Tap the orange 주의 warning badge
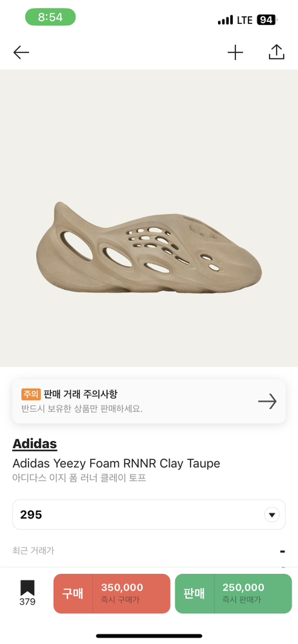 click(x=31, y=395)
